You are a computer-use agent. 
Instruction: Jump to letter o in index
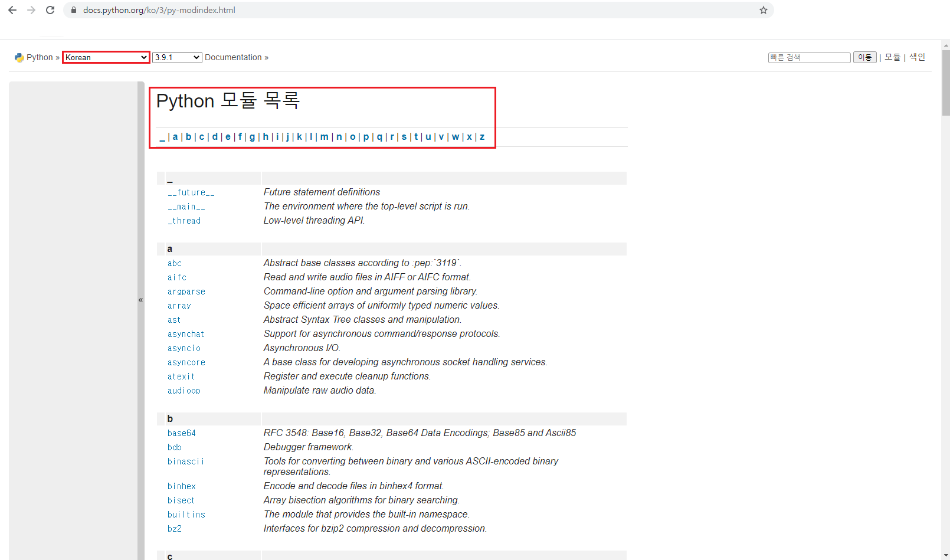353,137
